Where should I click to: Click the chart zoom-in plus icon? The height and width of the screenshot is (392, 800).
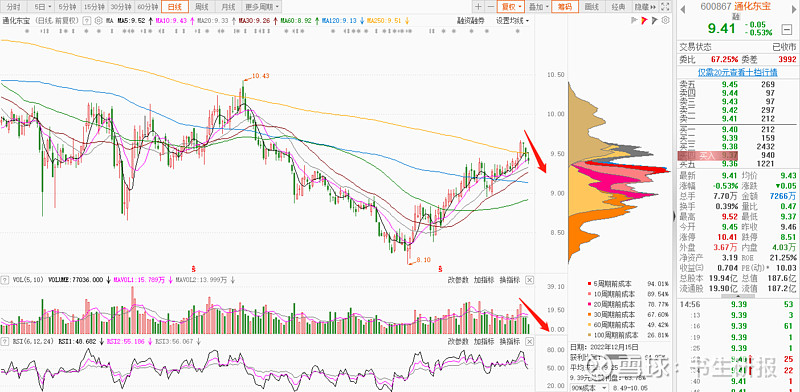pyautogui.click(x=478, y=7)
